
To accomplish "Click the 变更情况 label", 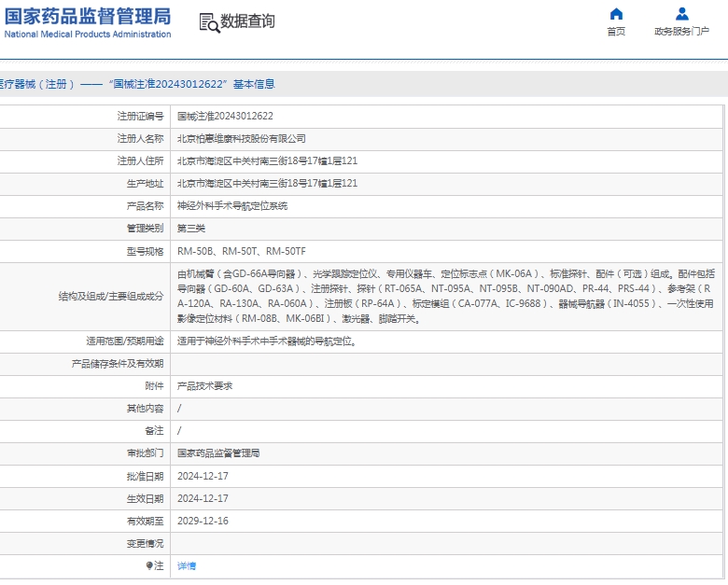I will point(145,543).
